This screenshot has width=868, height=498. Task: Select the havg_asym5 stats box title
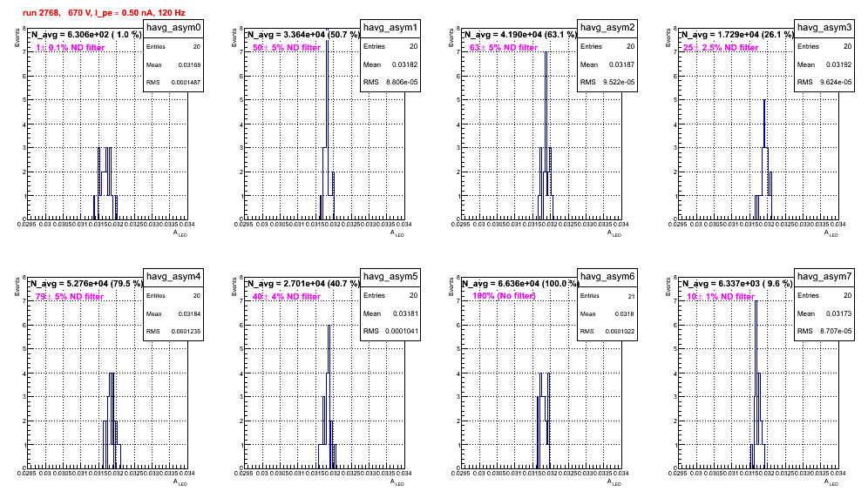click(x=390, y=277)
